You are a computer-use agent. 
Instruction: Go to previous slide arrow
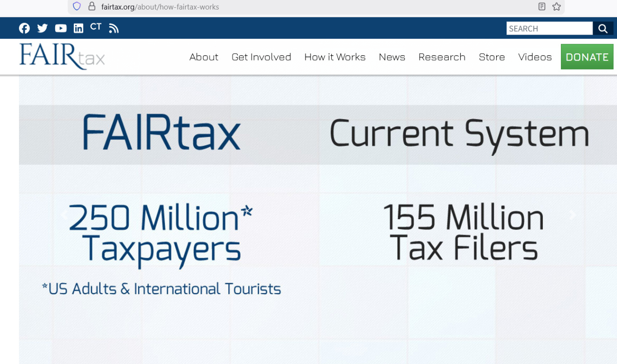pos(64,215)
